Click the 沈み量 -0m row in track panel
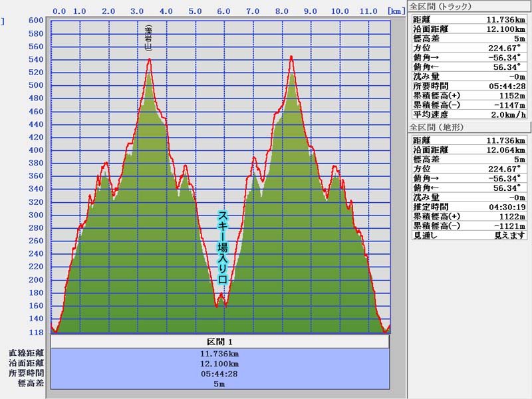The height and width of the screenshot is (399, 532). pyautogui.click(x=469, y=76)
